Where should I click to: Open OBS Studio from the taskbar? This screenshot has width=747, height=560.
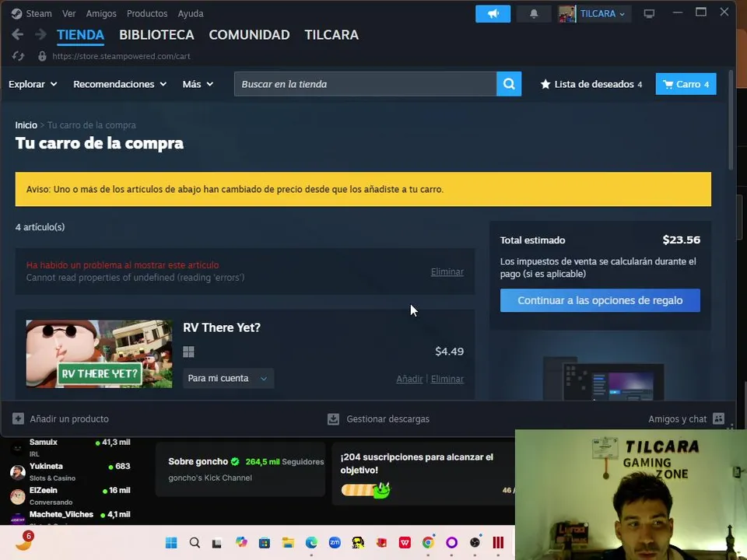tap(475, 542)
